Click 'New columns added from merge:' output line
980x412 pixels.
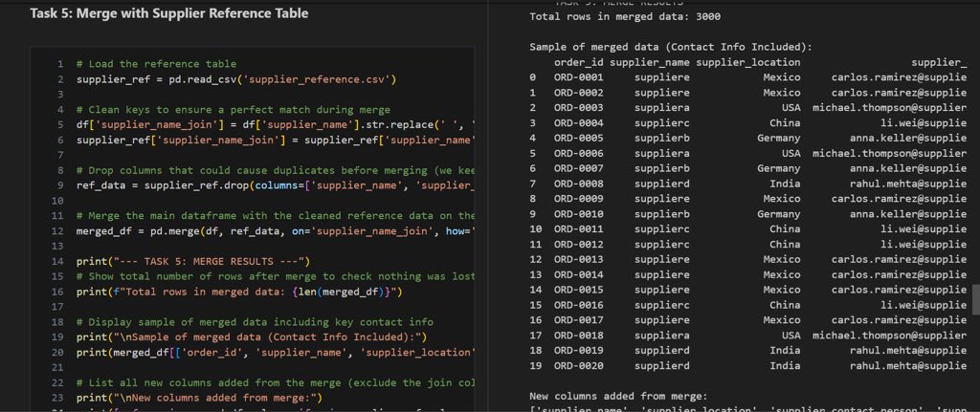point(619,397)
